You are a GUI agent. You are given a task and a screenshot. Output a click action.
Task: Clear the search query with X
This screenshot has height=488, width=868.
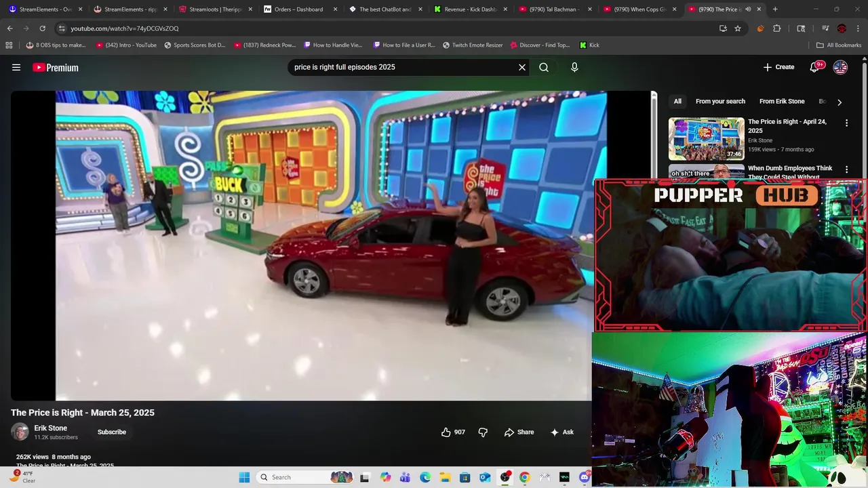522,67
